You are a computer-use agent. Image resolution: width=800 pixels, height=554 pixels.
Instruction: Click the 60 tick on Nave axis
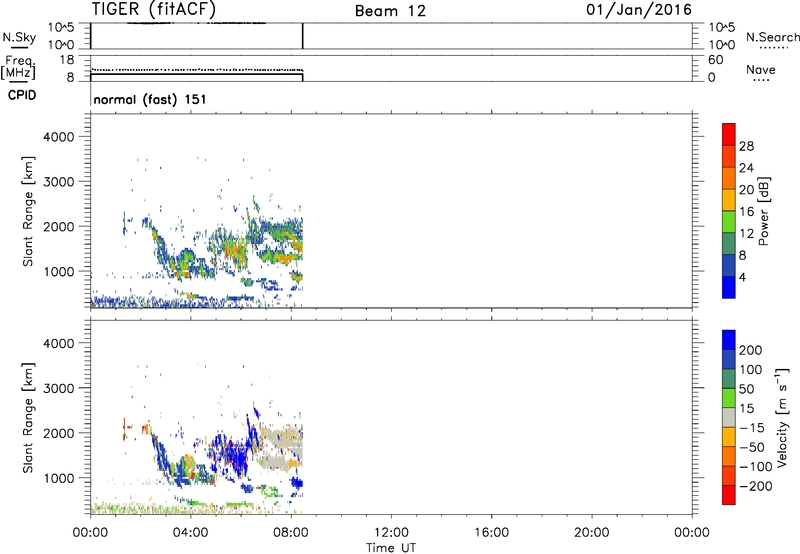pyautogui.click(x=715, y=60)
